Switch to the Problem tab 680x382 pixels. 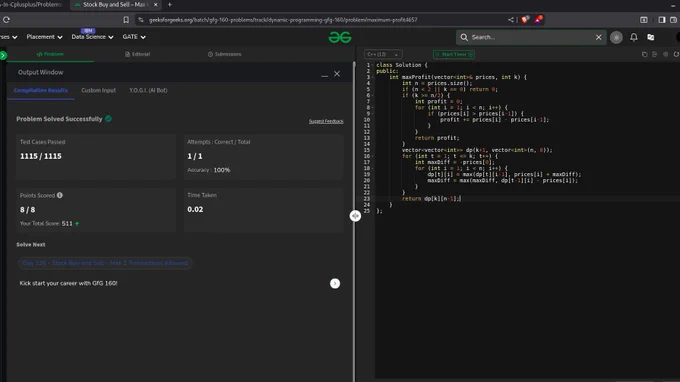[x=50, y=54]
